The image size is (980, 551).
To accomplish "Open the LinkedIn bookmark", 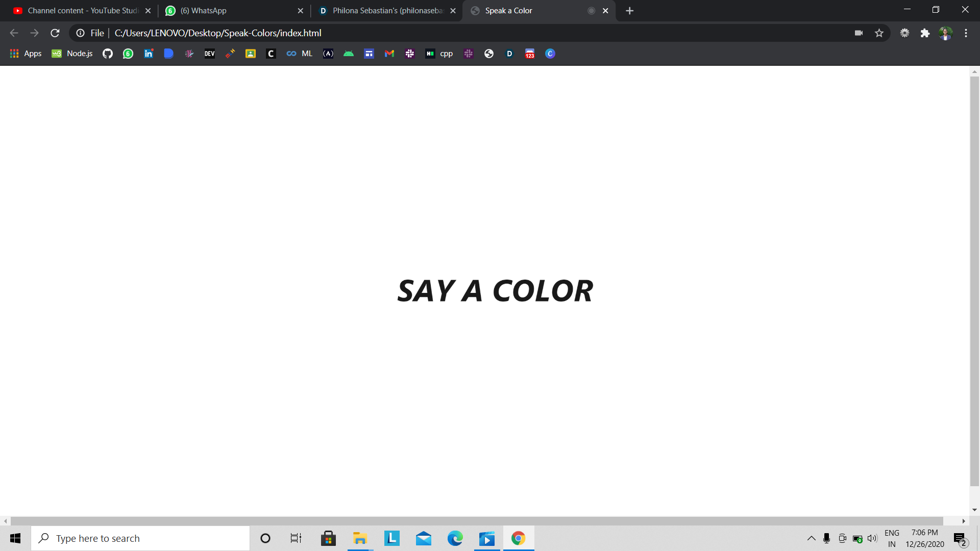I will (149, 54).
